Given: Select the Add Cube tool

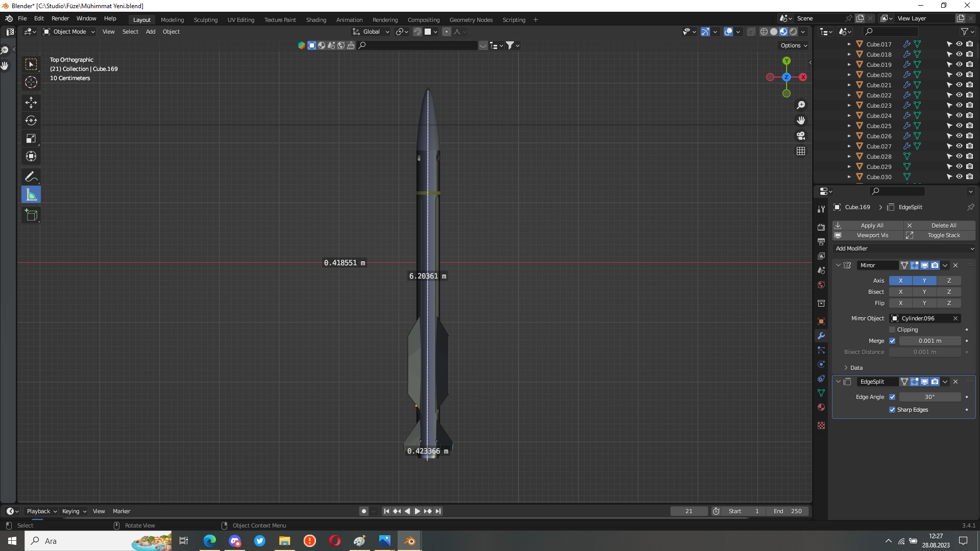Looking at the screenshot, I should click(x=31, y=215).
